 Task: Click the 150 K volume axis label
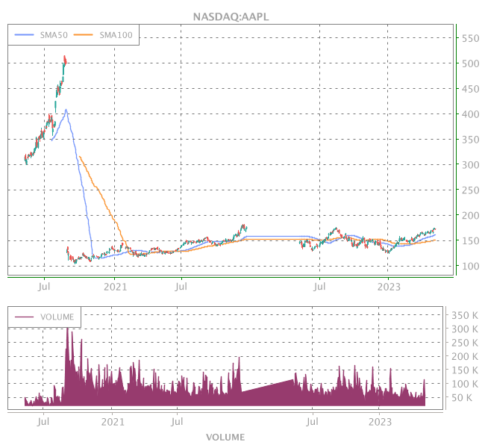tap(465, 370)
